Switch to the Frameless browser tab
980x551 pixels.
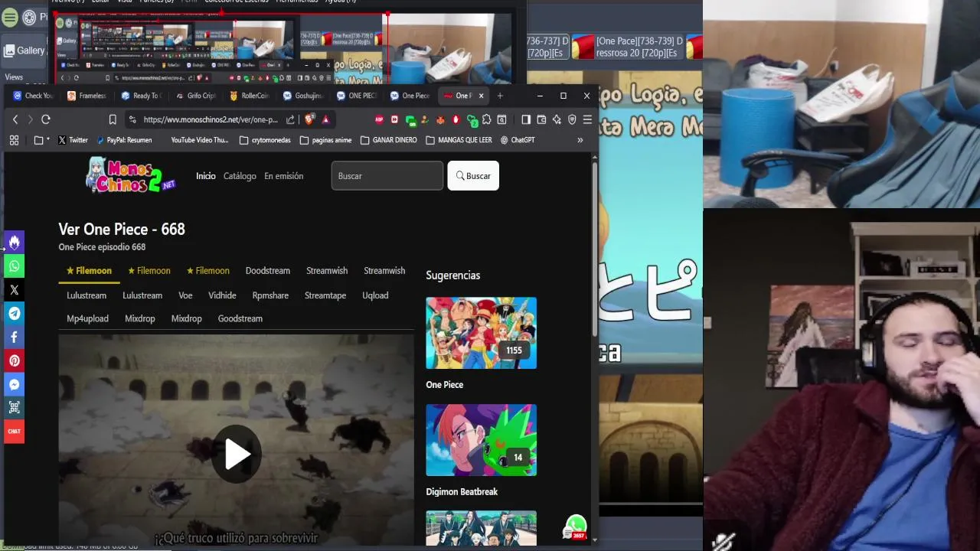pyautogui.click(x=87, y=96)
